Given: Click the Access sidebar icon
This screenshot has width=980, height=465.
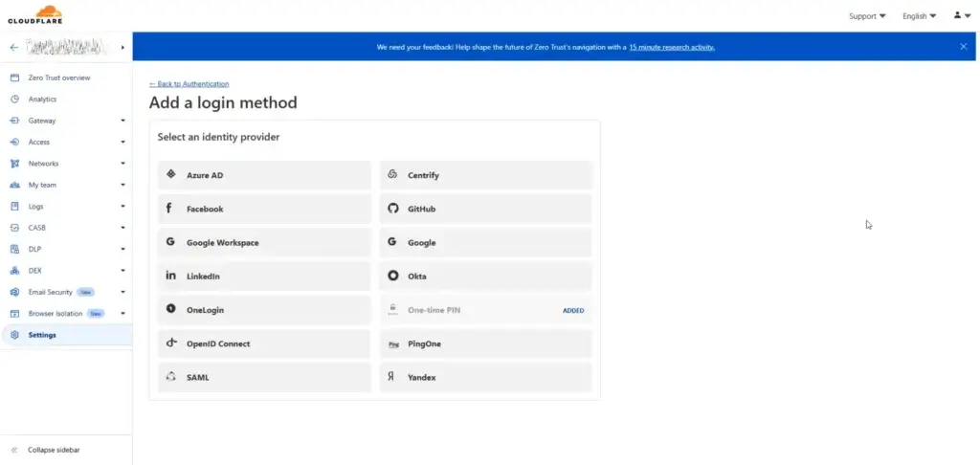Looking at the screenshot, I should [15, 142].
